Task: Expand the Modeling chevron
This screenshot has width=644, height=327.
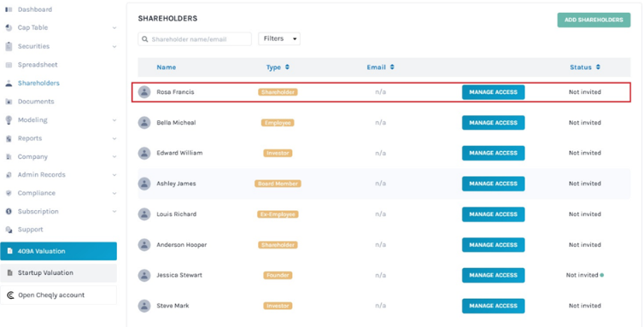Action: pos(114,120)
